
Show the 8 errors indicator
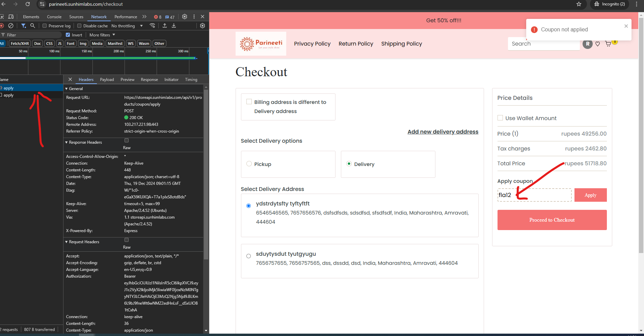click(x=158, y=17)
